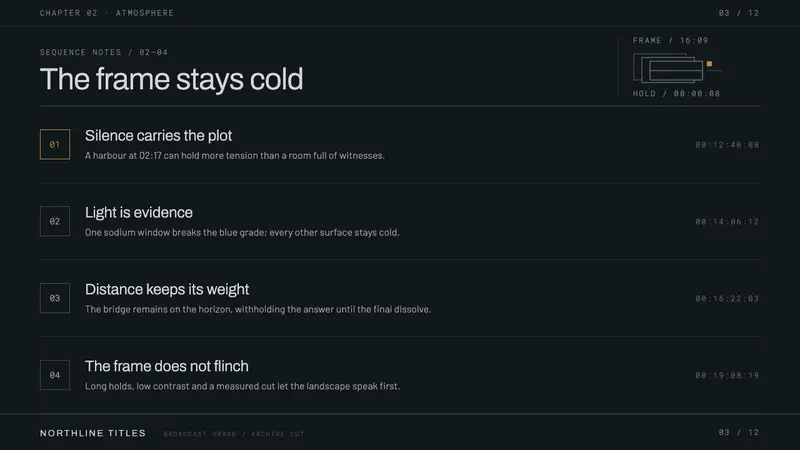
Task: Click the HOLD / 00:00:08 readout
Action: point(677,93)
